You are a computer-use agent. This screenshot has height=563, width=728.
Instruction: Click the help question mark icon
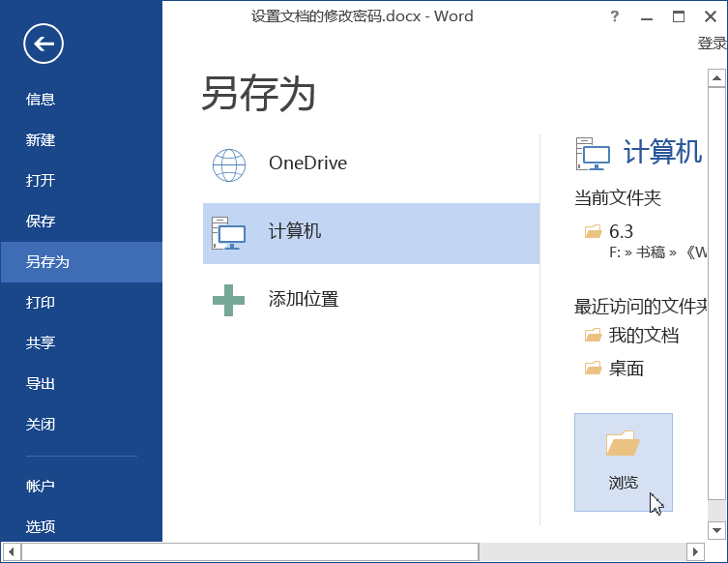(615, 16)
